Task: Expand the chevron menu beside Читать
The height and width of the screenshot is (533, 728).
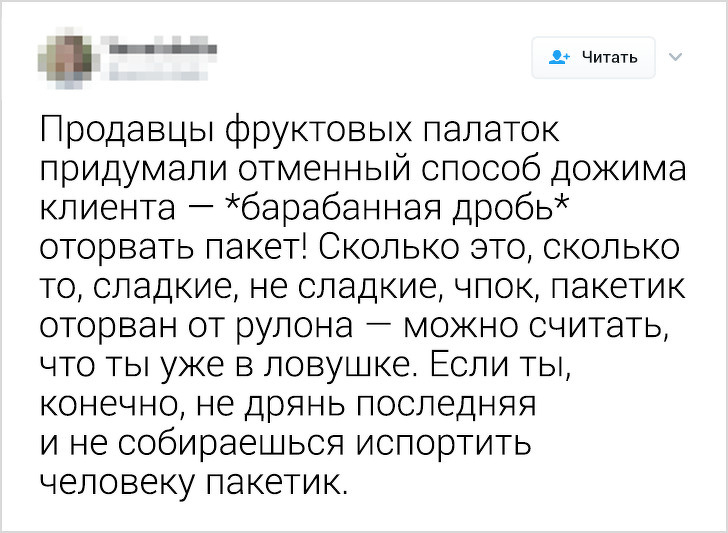Action: 673,56
